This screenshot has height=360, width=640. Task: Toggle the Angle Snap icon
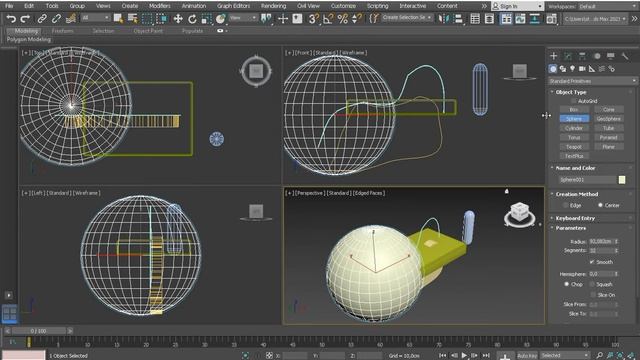[328, 18]
